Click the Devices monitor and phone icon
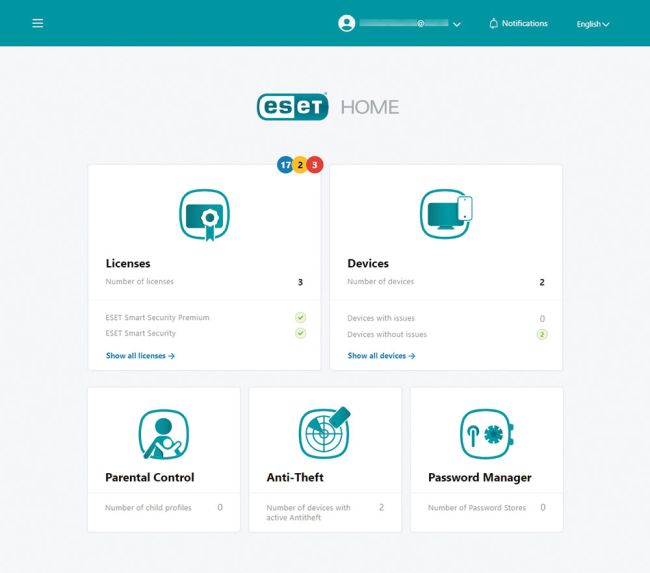The height and width of the screenshot is (573, 650). (x=446, y=214)
